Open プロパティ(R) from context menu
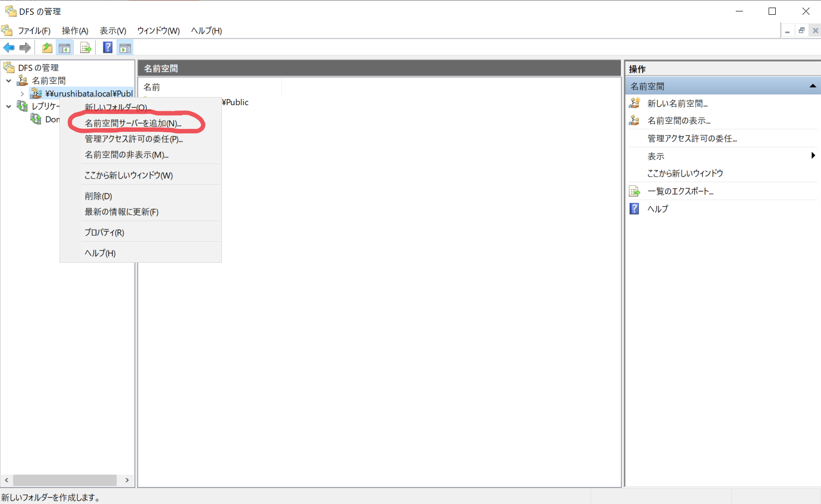The width and height of the screenshot is (821, 504). (x=140, y=232)
